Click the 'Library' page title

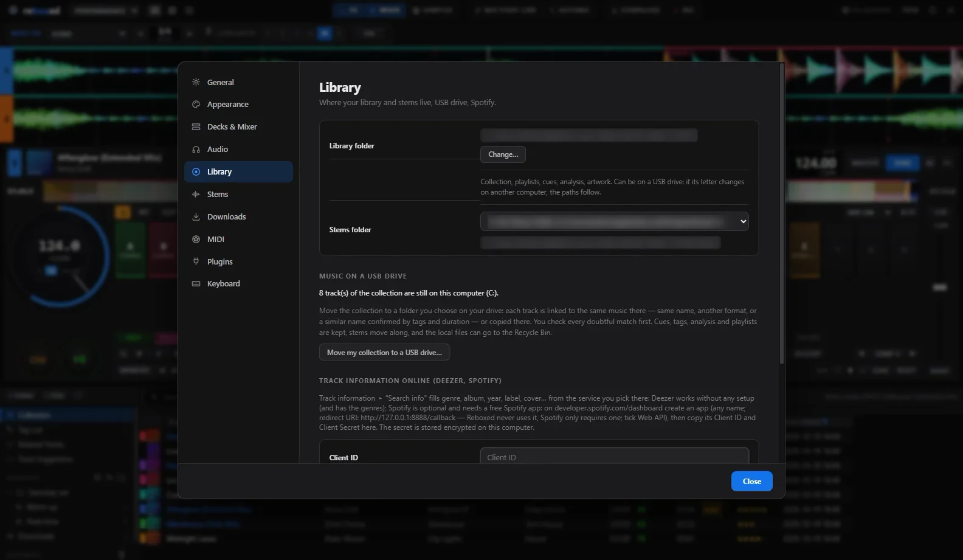click(x=340, y=88)
